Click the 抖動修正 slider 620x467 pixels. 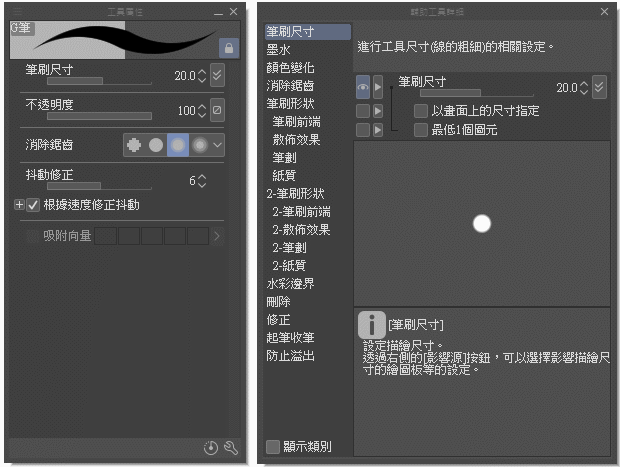coord(99,186)
